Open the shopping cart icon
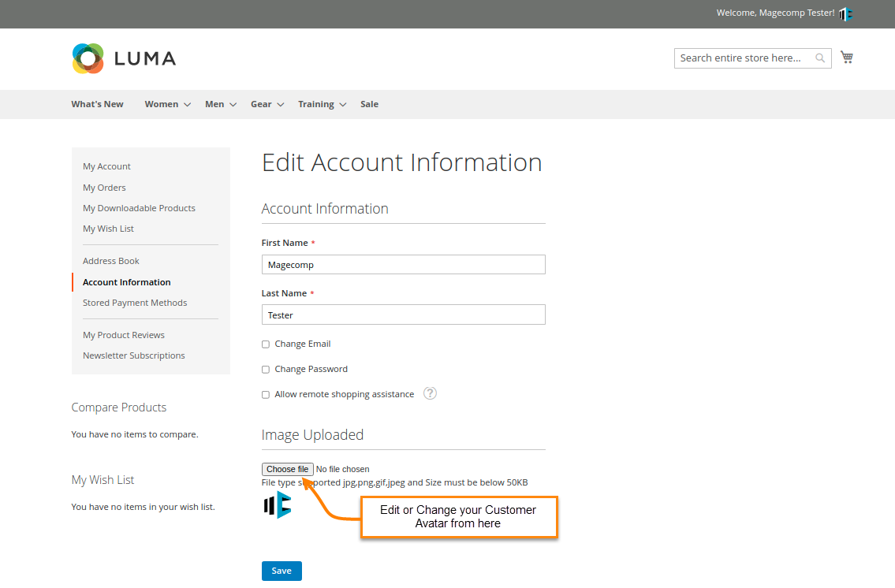 [x=847, y=58]
